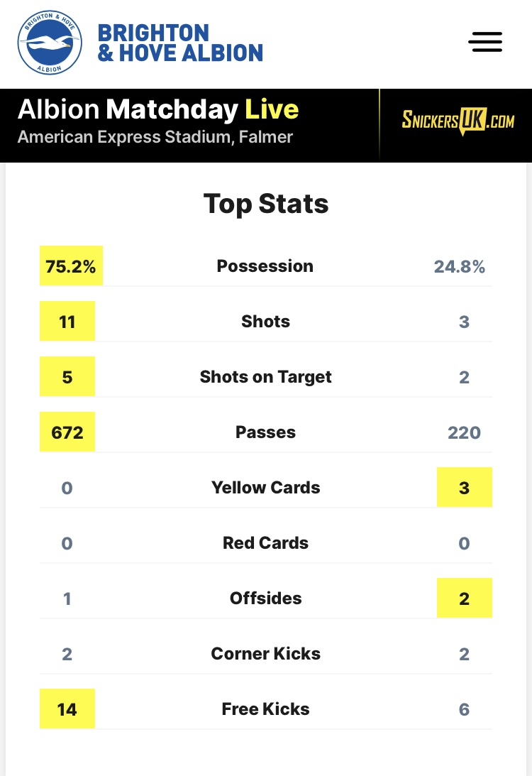Click the Top Stats heading

point(266,203)
